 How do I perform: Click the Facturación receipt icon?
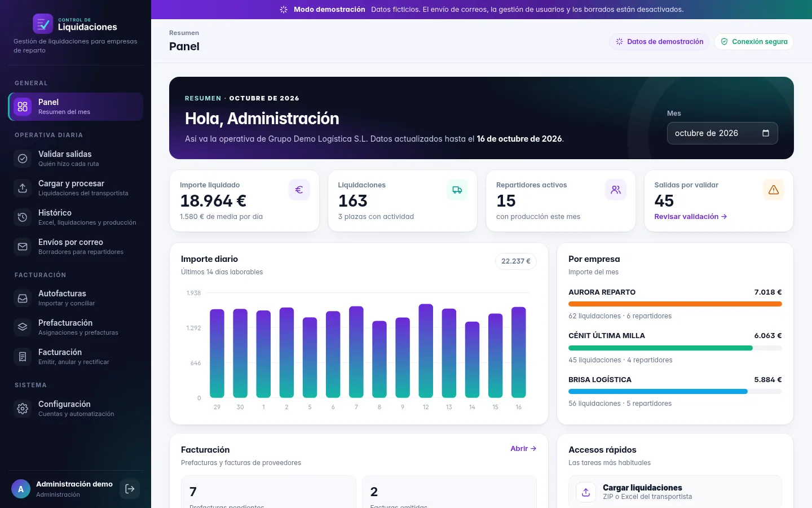pyautogui.click(x=23, y=357)
